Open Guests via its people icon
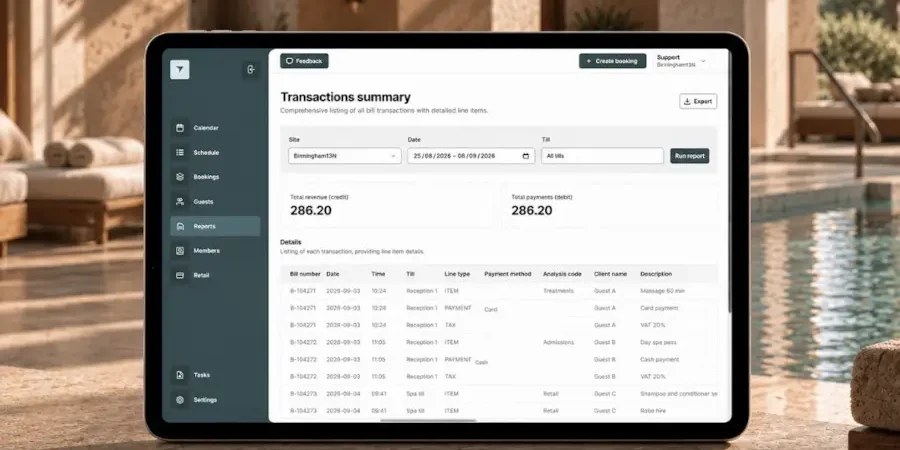 pos(180,201)
